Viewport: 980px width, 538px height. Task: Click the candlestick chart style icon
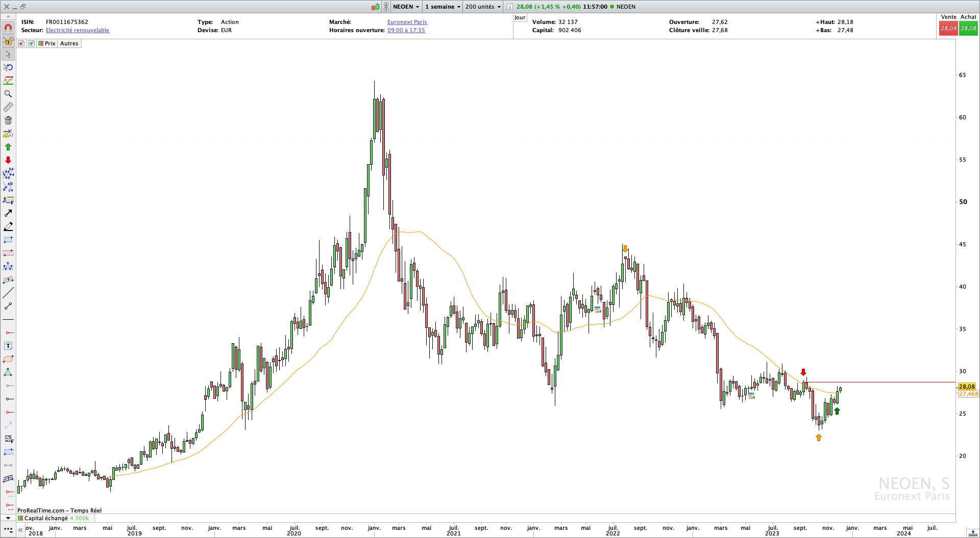point(376,7)
